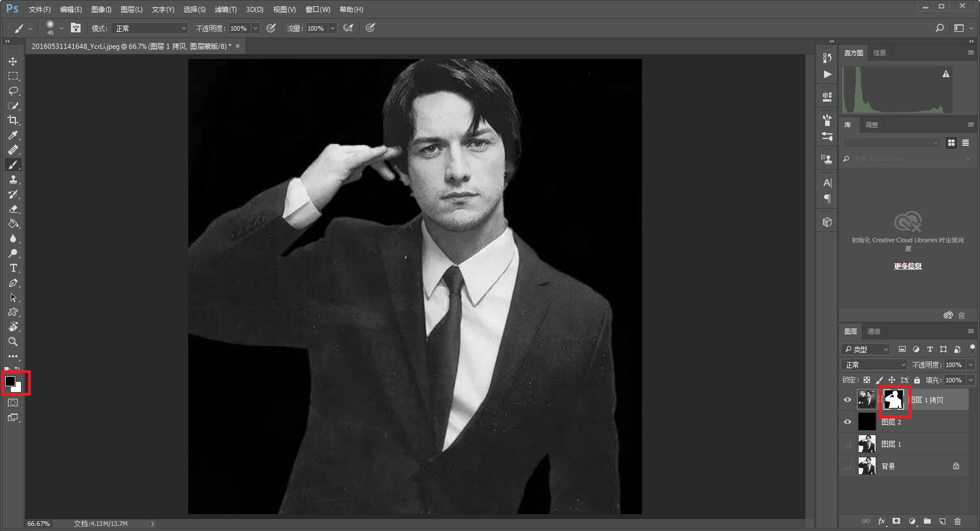Screen dimensions: 980x531
Task: Click the foreground black color swatch
Action: tap(10, 381)
